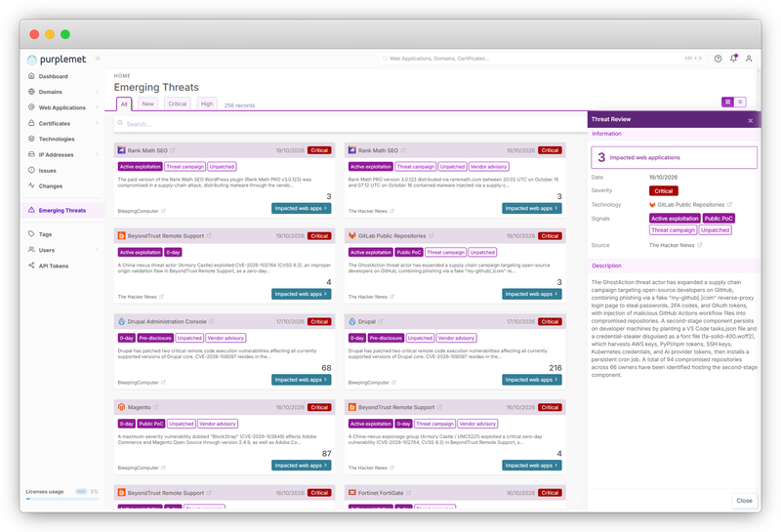Click the Fortinet FortiGate card icon

[352, 493]
